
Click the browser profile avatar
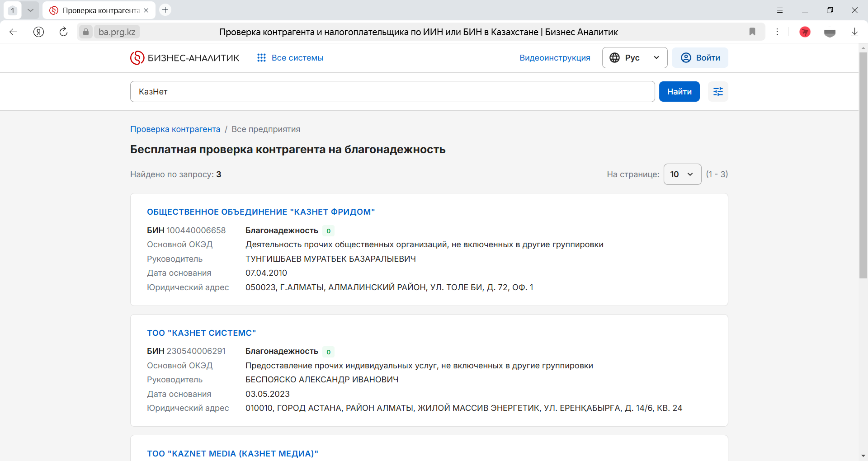pos(805,32)
